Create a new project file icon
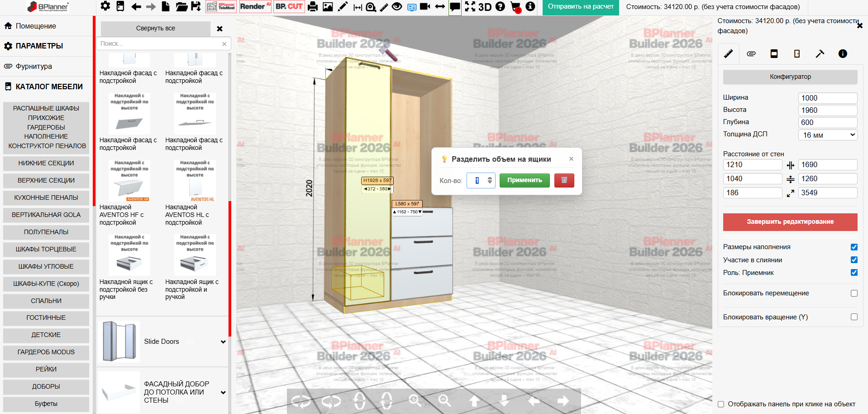This screenshot has width=868, height=414. point(166,6)
